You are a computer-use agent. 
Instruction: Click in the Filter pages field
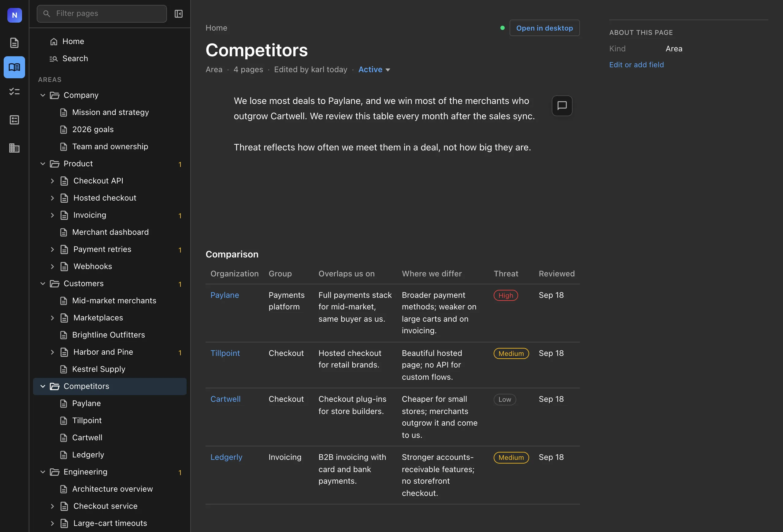[x=102, y=13]
